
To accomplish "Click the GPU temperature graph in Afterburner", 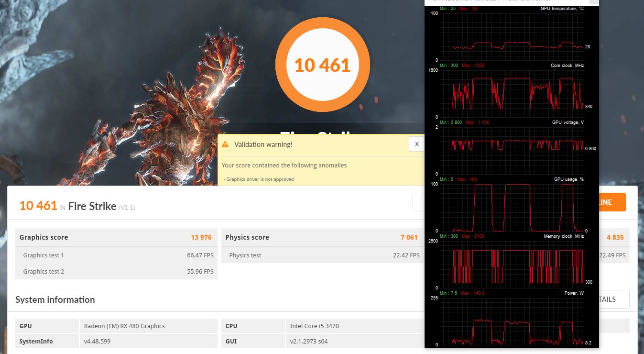I will (x=511, y=36).
